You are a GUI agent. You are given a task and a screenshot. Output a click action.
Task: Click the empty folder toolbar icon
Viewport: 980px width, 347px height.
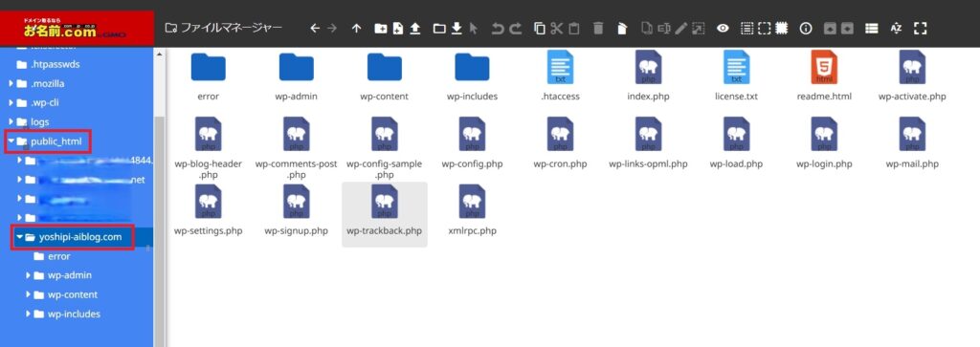(622, 28)
